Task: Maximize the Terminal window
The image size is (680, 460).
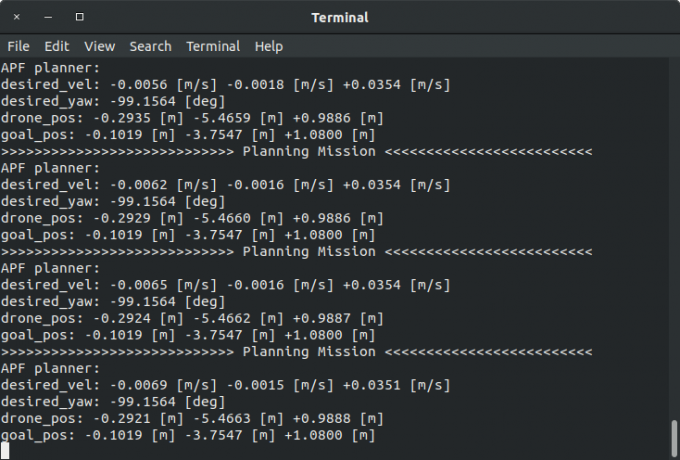Action: click(x=79, y=17)
